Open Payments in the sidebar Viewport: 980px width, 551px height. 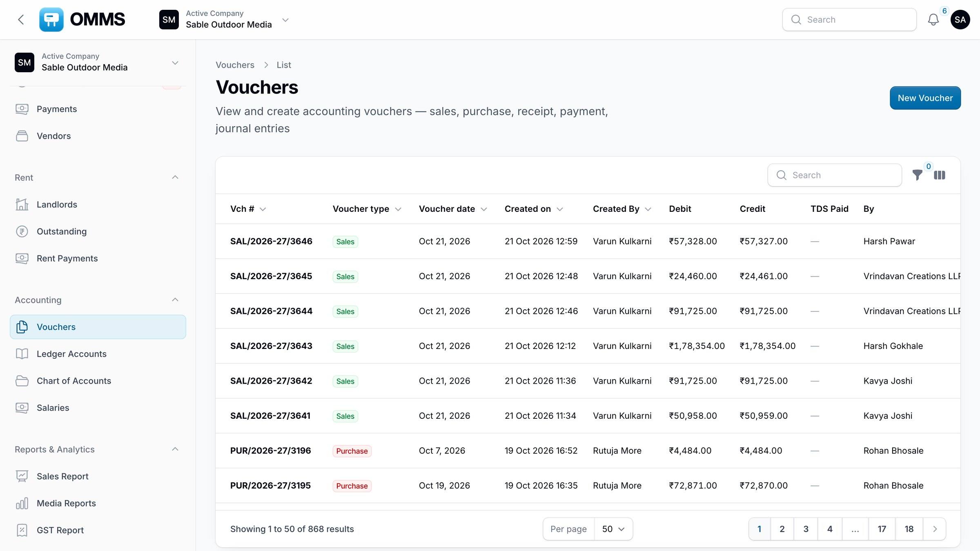[x=98, y=109]
